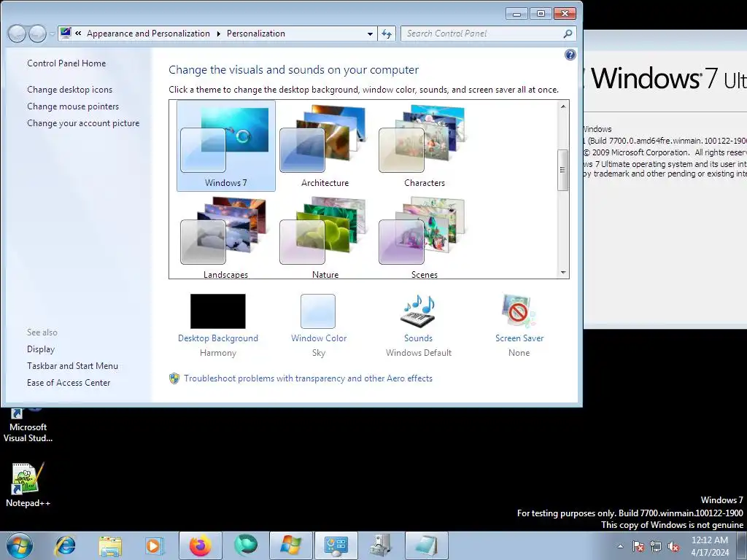
Task: Click the address bar refresh icon
Action: pos(387,34)
